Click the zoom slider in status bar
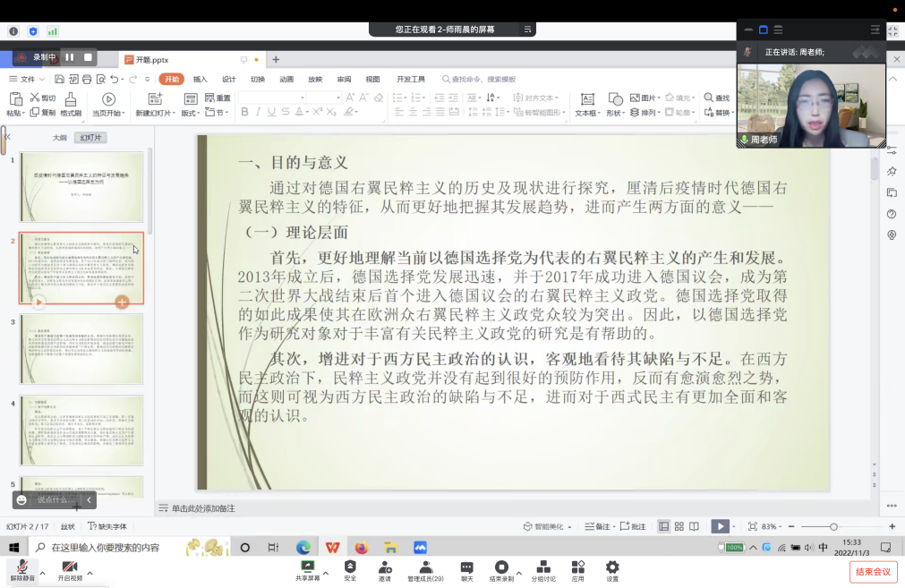This screenshot has height=588, width=905. tap(833, 526)
